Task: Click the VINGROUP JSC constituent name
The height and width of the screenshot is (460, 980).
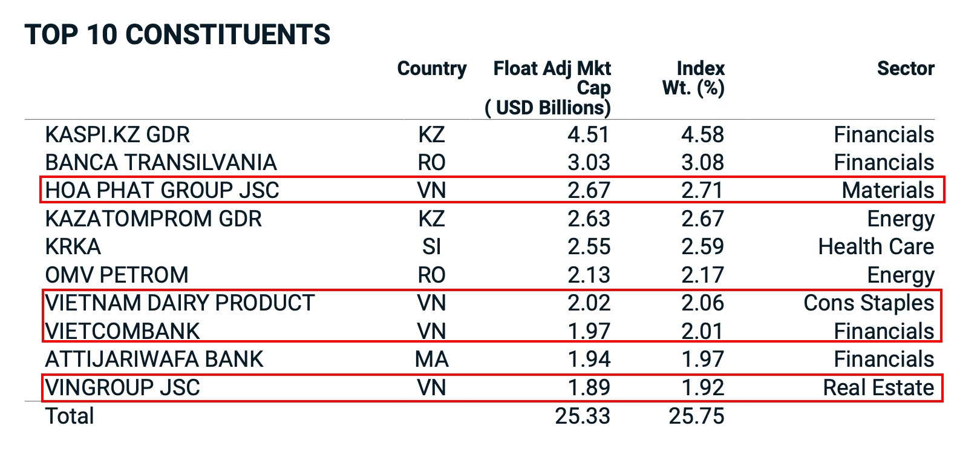Action: point(122,387)
